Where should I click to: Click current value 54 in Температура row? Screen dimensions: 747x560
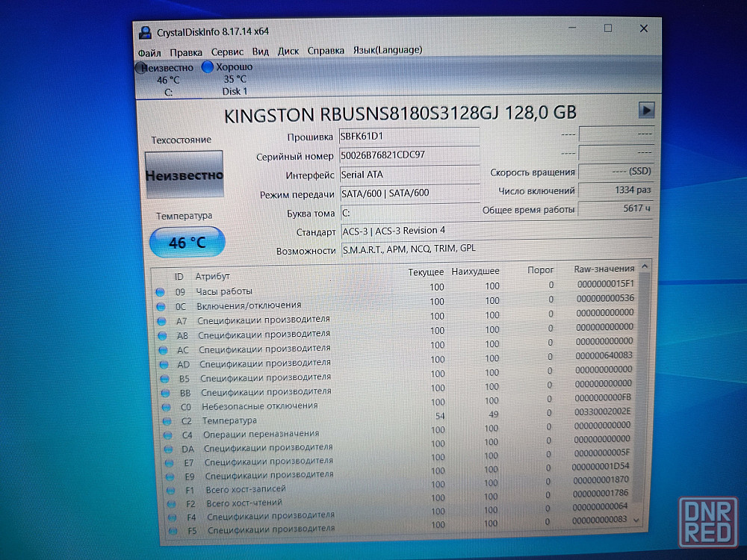pos(440,416)
